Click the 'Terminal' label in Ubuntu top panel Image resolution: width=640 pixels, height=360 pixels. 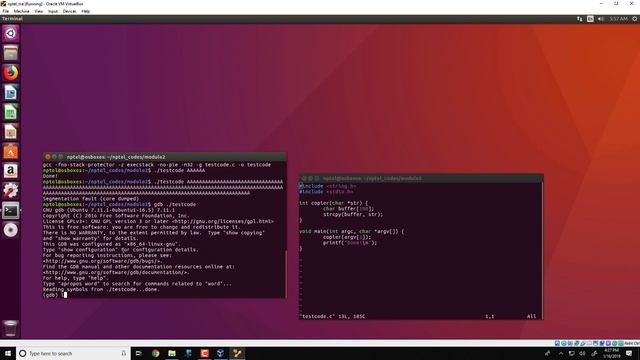click(x=12, y=19)
